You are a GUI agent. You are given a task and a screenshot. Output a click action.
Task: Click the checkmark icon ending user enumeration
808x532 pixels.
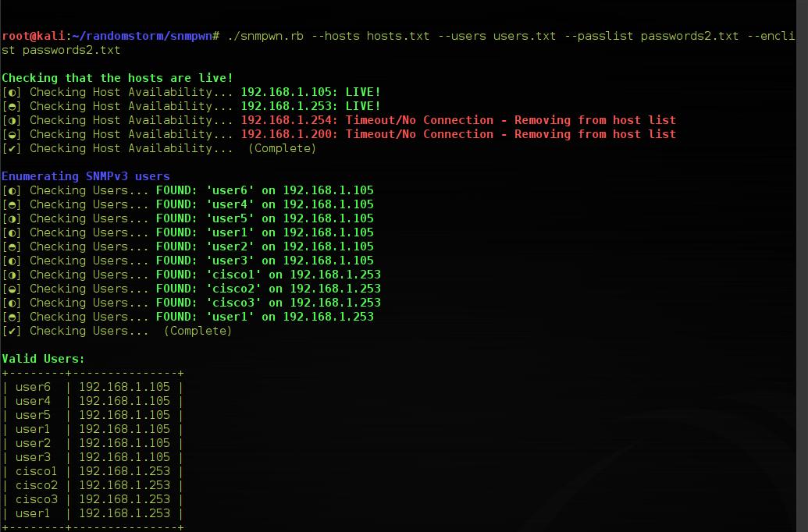pos(11,330)
